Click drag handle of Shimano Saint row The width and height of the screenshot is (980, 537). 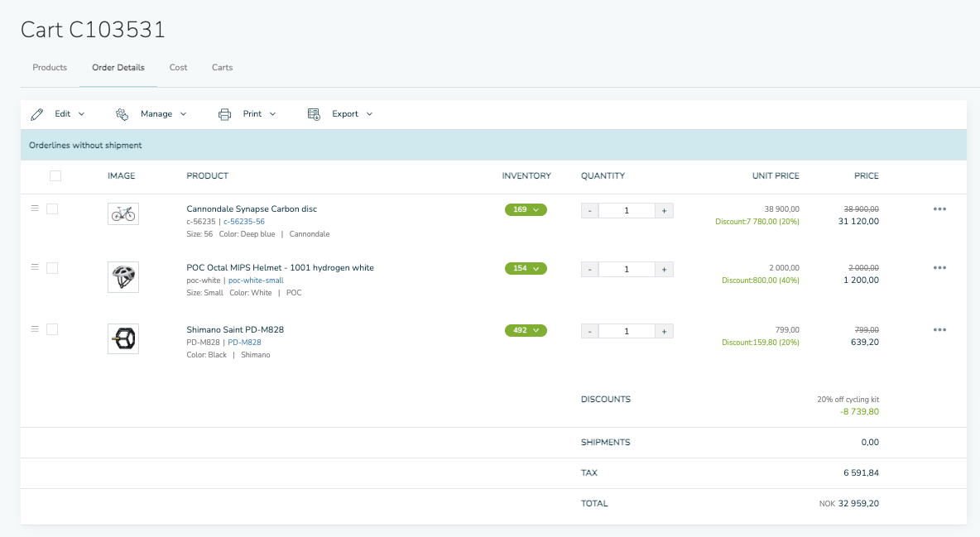pos(35,328)
